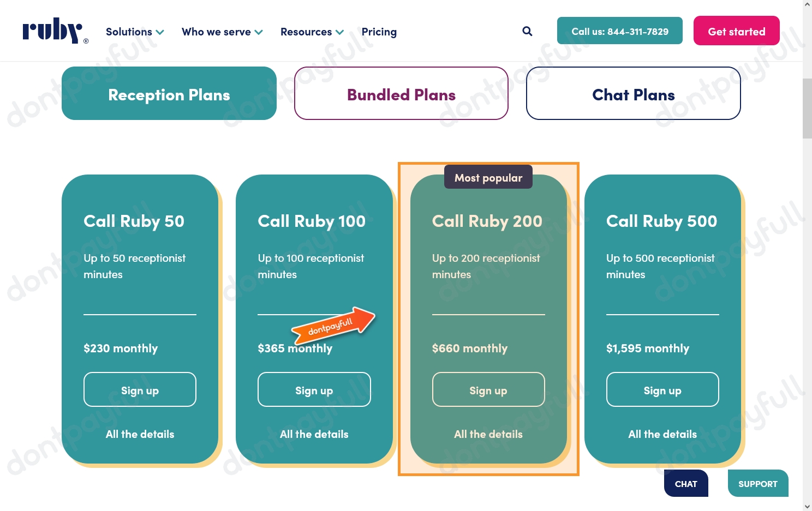
Task: Click the Call us 844-311-7829 button
Action: [619, 31]
